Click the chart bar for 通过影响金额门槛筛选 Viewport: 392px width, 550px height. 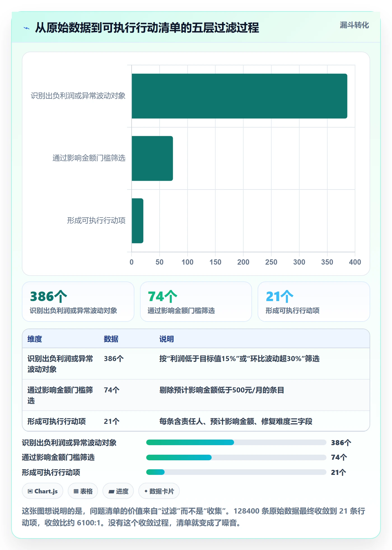pyautogui.click(x=152, y=158)
